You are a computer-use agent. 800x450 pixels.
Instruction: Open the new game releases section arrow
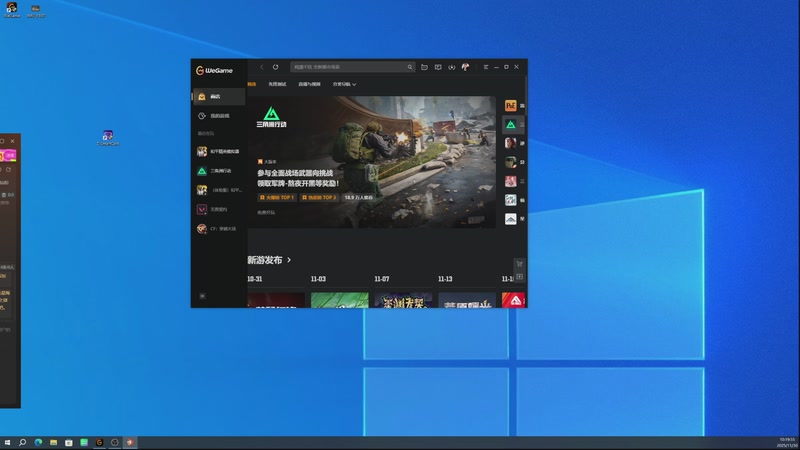289,260
